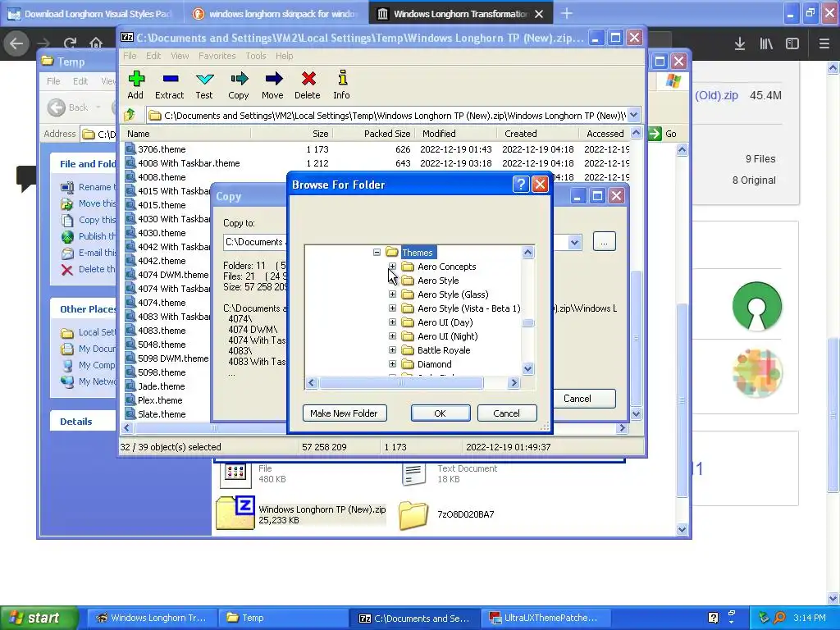
Task: Open the Edit menu in 7-Zip
Action: tap(153, 56)
